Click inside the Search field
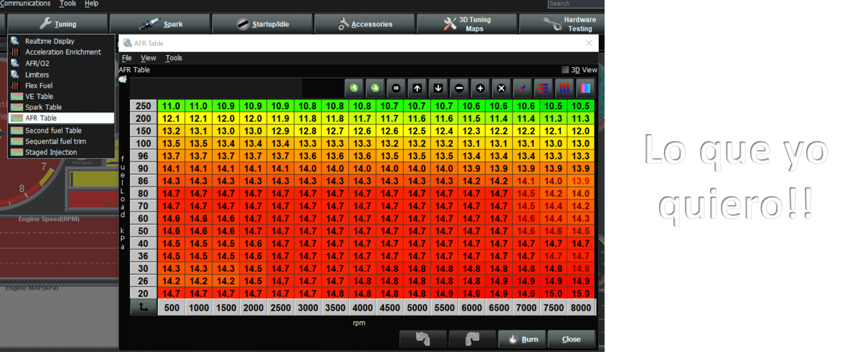The height and width of the screenshot is (352, 868). pyautogui.click(x=576, y=4)
